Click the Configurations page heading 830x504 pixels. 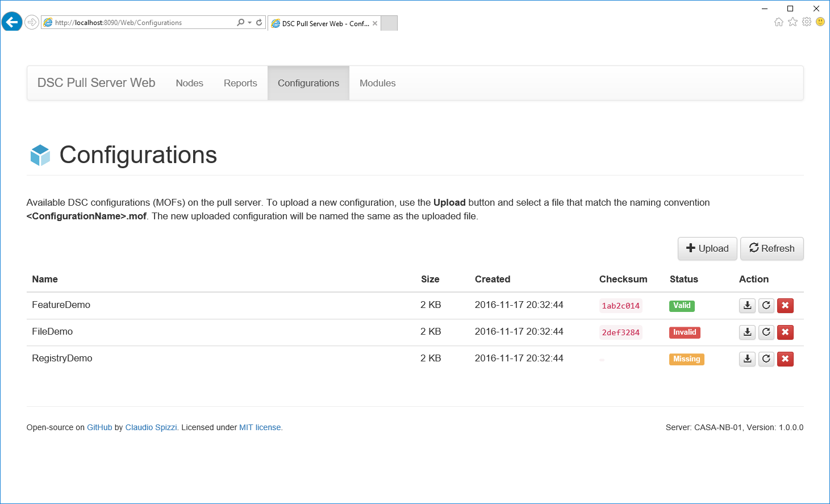pos(138,155)
